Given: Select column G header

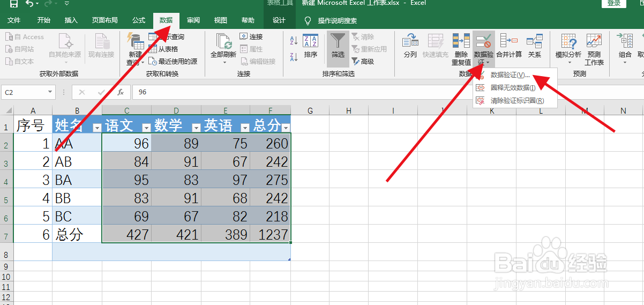Looking at the screenshot, I should pos(310,111).
